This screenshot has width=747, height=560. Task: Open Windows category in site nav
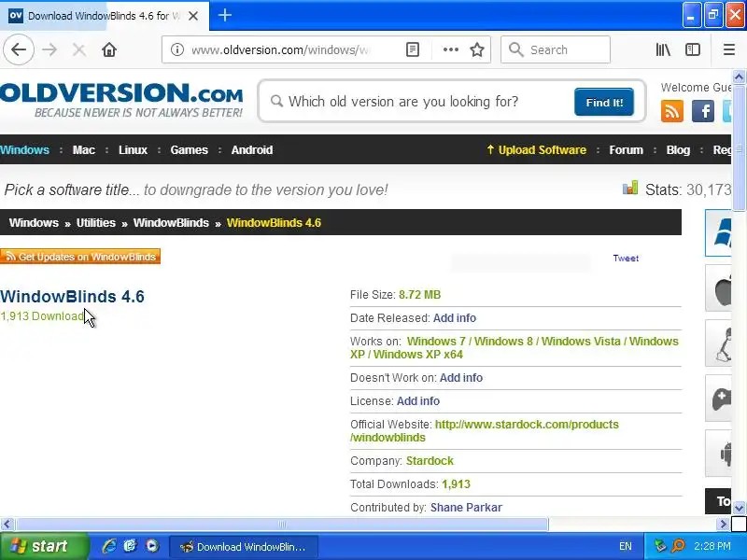point(25,149)
